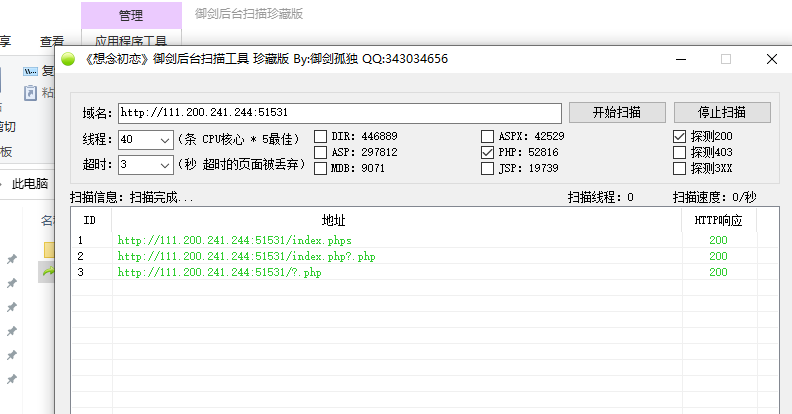Viewport: 792px width, 414px height.
Task: Click the copy icon in Explorer ribbon
Action: (31, 71)
